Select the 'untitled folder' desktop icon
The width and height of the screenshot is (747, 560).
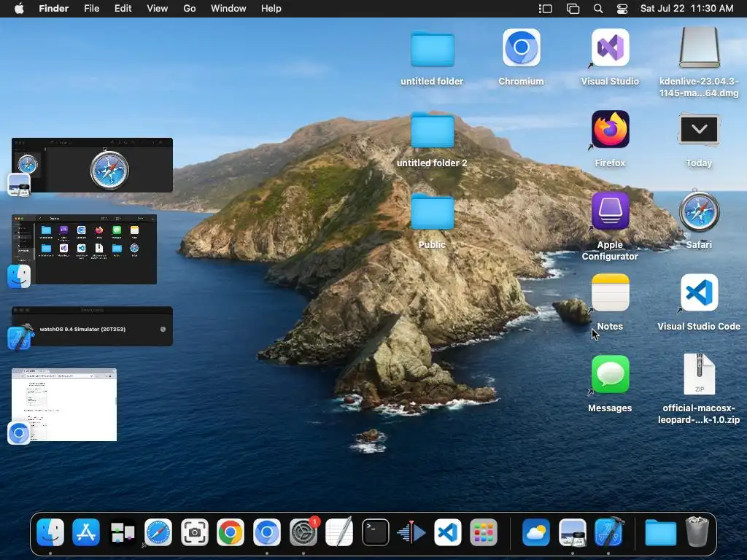[432, 58]
